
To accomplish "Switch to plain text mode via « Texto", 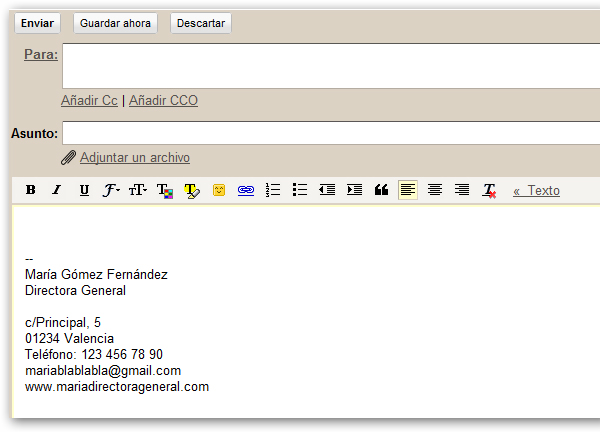I will tap(536, 191).
